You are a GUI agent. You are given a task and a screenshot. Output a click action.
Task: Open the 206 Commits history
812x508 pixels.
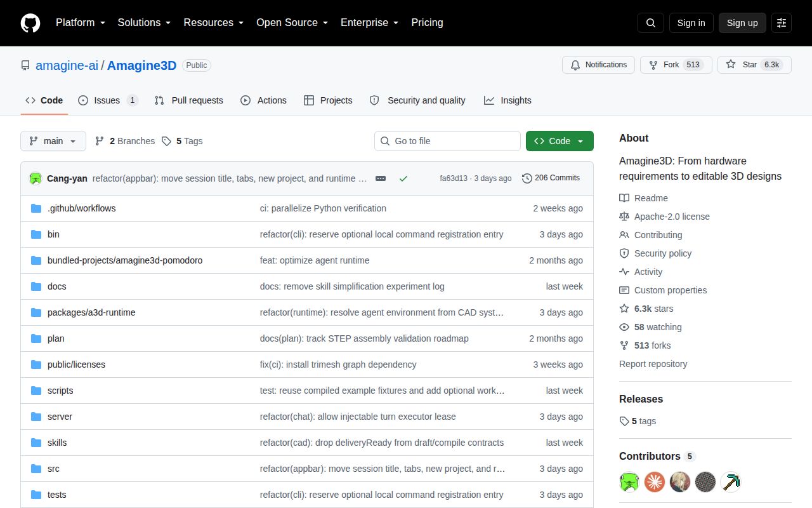click(x=551, y=178)
